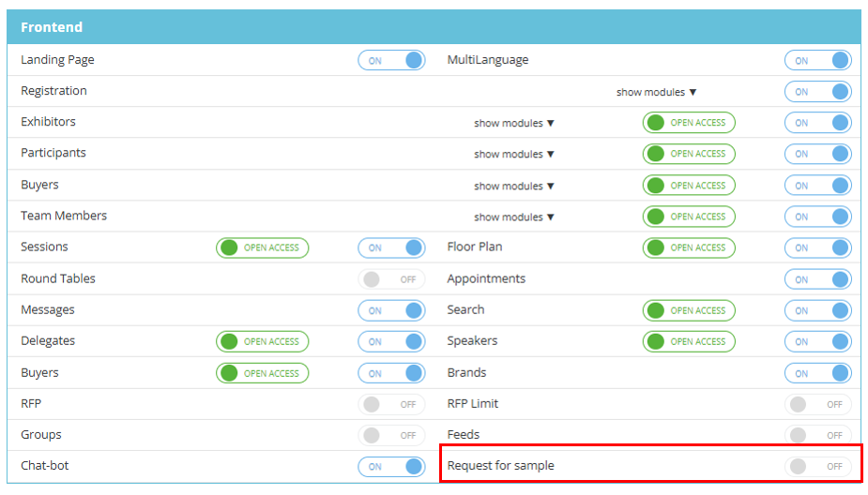Expand show modules for Exhibitors
The height and width of the screenshot is (495, 868).
514,123
